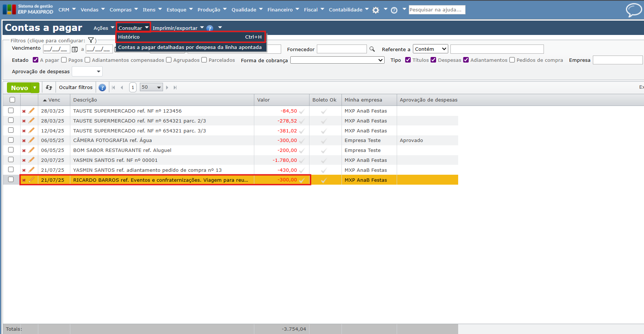Go to the last page arrow
The width and height of the screenshot is (644, 334).
[175, 88]
